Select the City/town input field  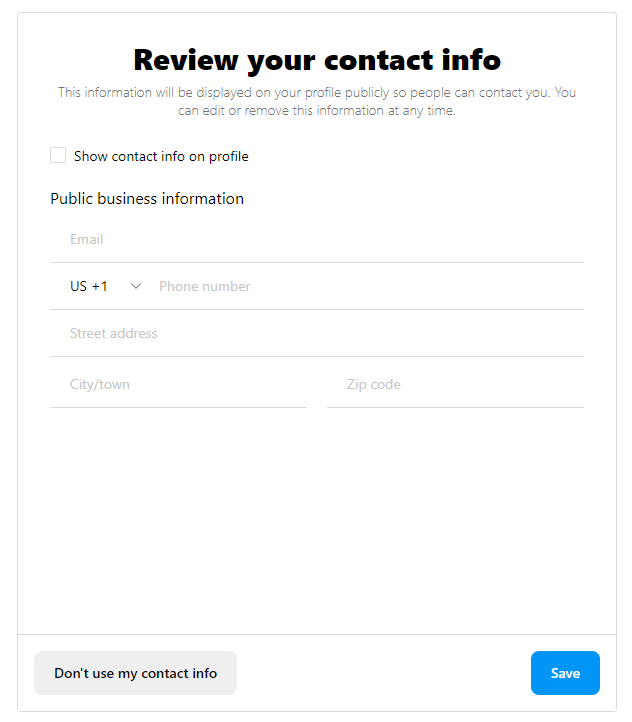click(x=178, y=385)
